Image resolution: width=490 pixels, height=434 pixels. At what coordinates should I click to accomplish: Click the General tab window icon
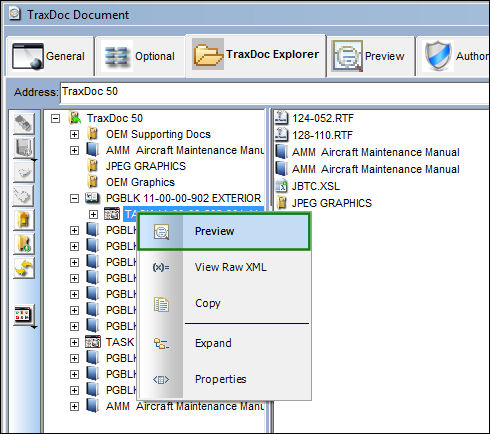point(28,56)
